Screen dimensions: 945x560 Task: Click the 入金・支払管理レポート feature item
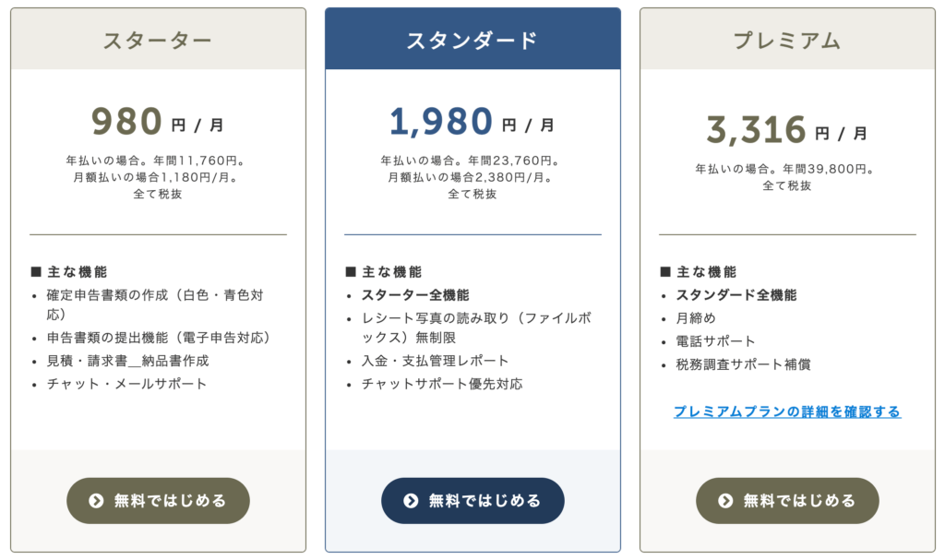coord(436,361)
